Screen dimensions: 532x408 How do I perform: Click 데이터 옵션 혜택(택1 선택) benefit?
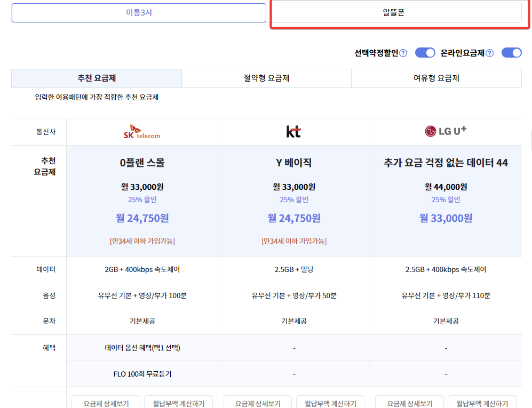(x=142, y=348)
